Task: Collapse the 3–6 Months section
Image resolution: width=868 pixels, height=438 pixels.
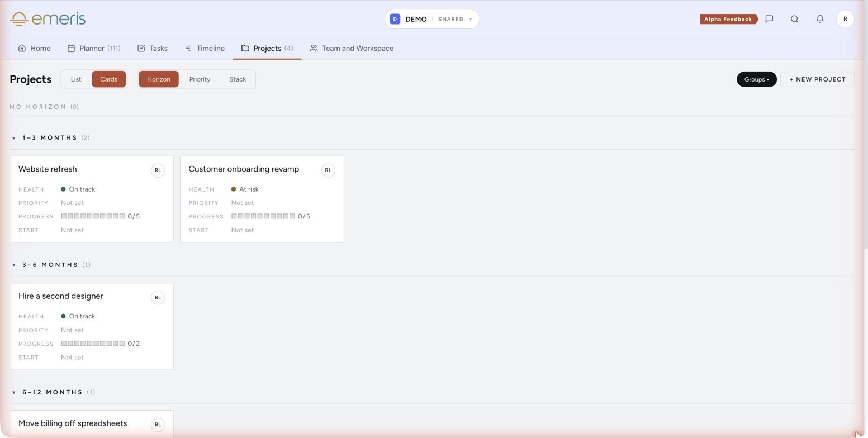Action: [x=14, y=265]
